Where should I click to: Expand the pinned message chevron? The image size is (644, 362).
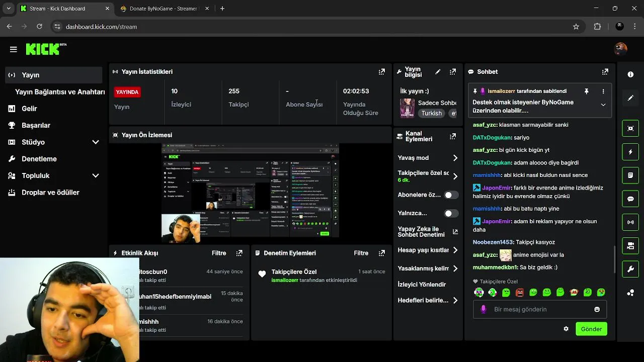(603, 105)
